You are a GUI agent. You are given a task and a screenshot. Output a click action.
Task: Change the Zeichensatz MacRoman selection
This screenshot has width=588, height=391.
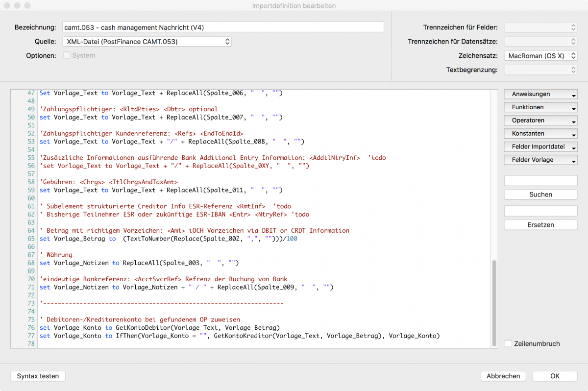540,56
